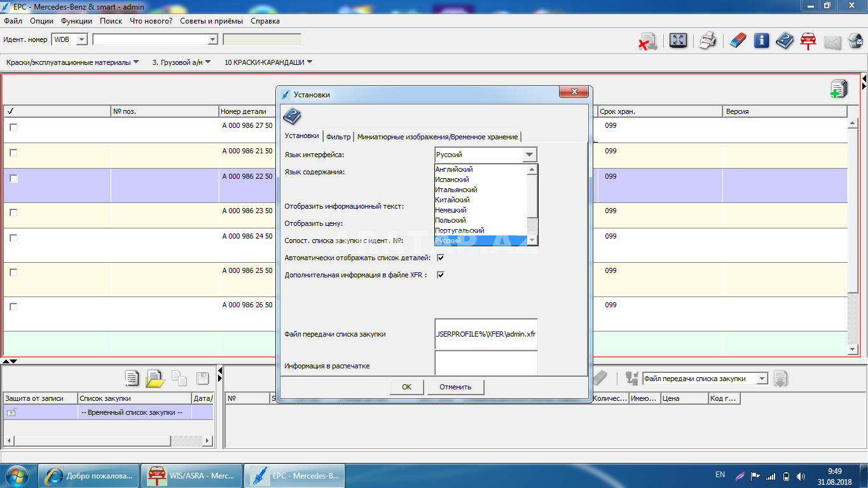Open the help book icon in main toolbar
This screenshot has height=488, width=868.
785,41
